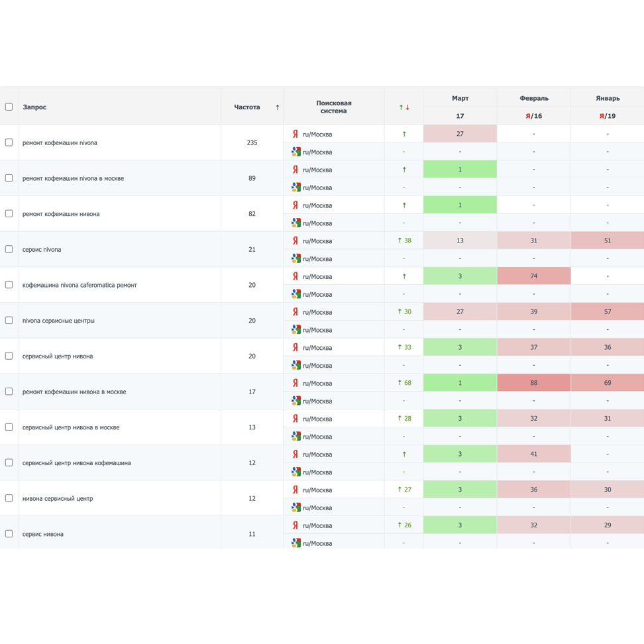Viewport: 644px width, 644px height.
Task: Click Yandex icon for "ремонт кофемашин нивона" row
Action: point(295,205)
